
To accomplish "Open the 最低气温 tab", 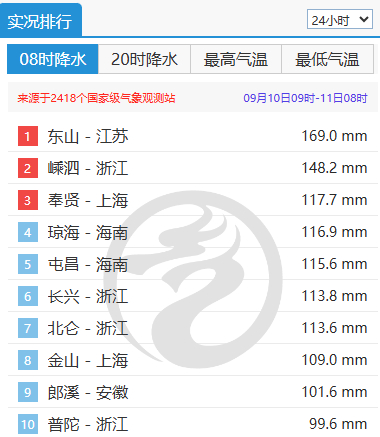I will 328,59.
